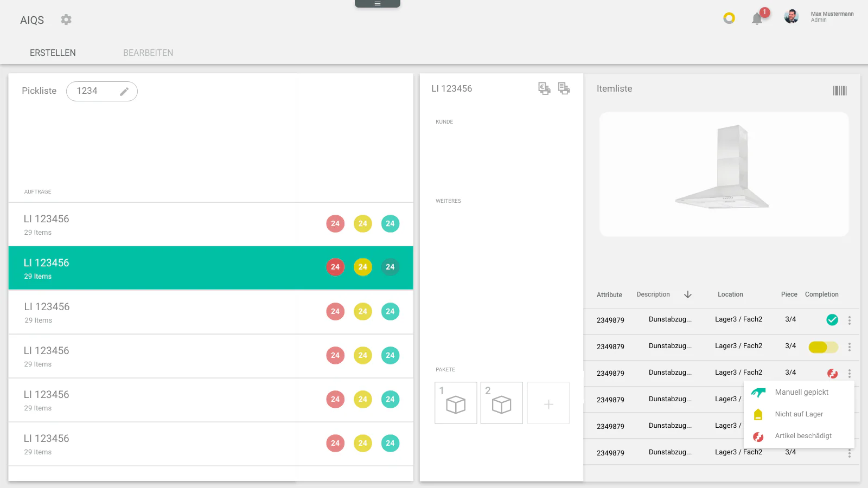Screen dimensions: 868x488
Task: Toggle sort direction with the down arrow
Action: (688, 294)
